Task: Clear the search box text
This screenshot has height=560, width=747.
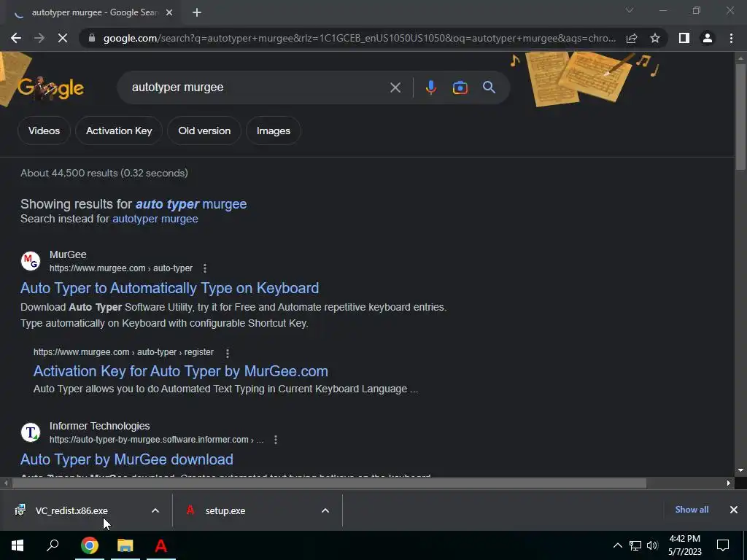Action: pos(395,87)
